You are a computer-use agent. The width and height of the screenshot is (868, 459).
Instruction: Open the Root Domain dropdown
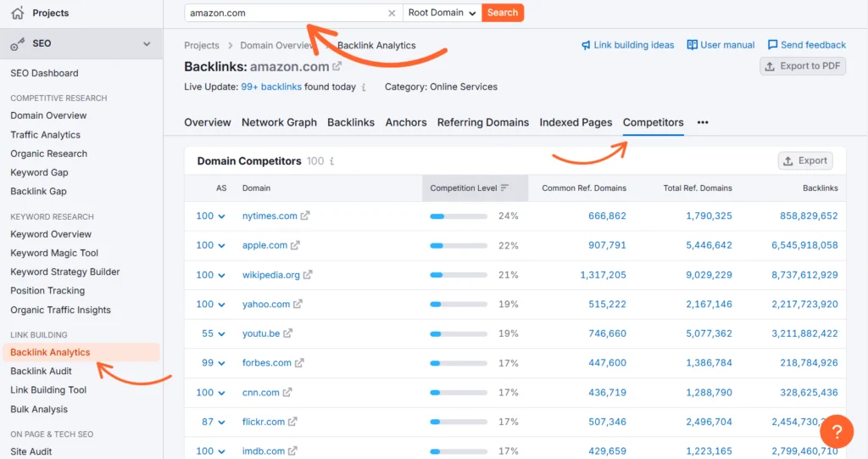click(442, 13)
